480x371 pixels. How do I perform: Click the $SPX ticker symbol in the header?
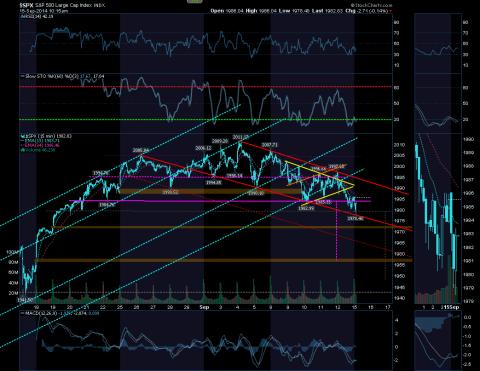point(25,5)
